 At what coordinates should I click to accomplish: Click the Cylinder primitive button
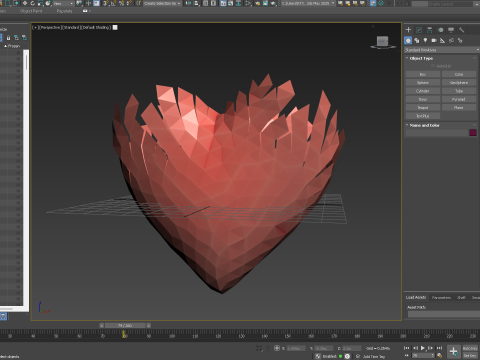coord(423,91)
